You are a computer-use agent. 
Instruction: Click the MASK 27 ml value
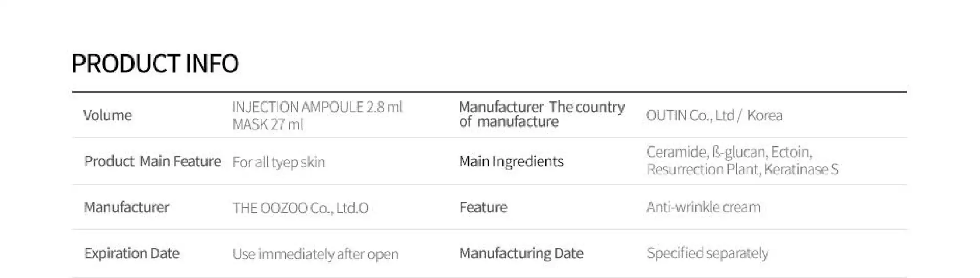coord(268,124)
